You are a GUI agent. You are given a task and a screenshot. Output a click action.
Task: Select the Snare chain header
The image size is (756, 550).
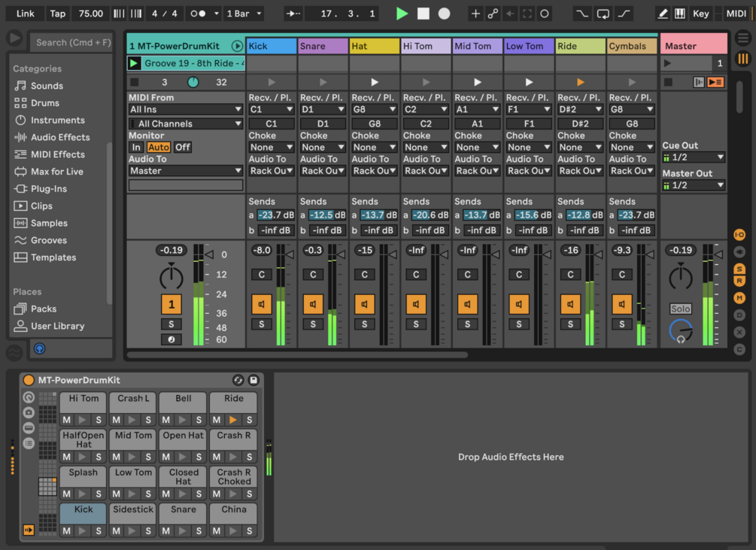point(323,46)
